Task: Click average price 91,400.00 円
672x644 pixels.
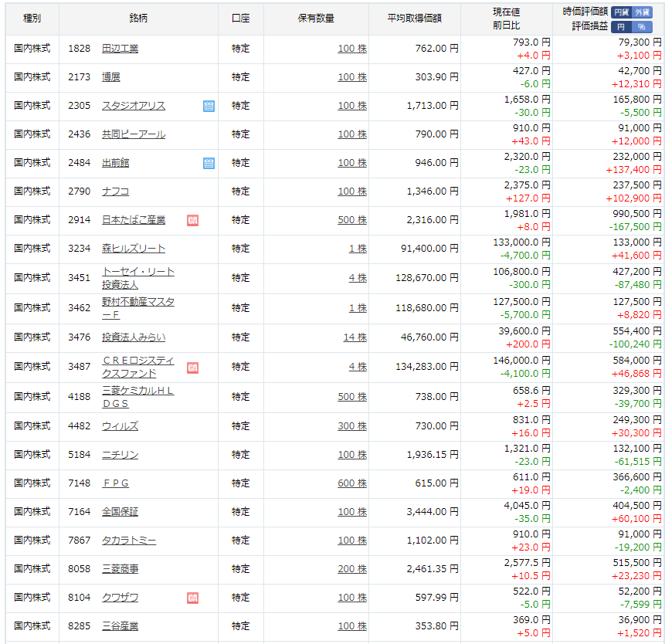Action: pos(430,249)
